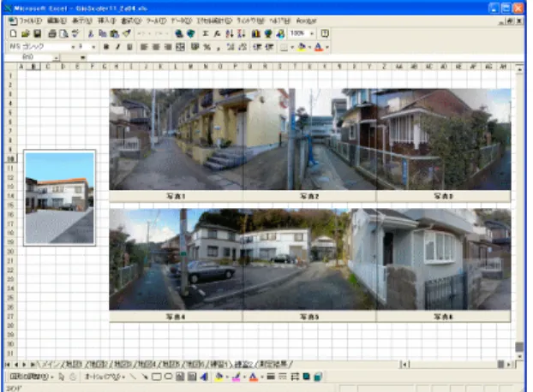
Task: Apply comma style from formatting toolbar
Action: click(x=219, y=47)
